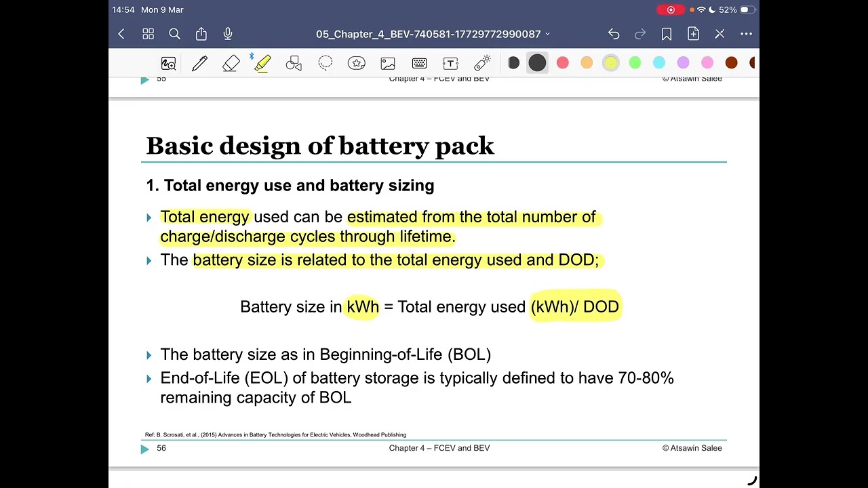This screenshot has width=868, height=488.
Task: Tap the clock showing 14:54
Action: (x=123, y=9)
